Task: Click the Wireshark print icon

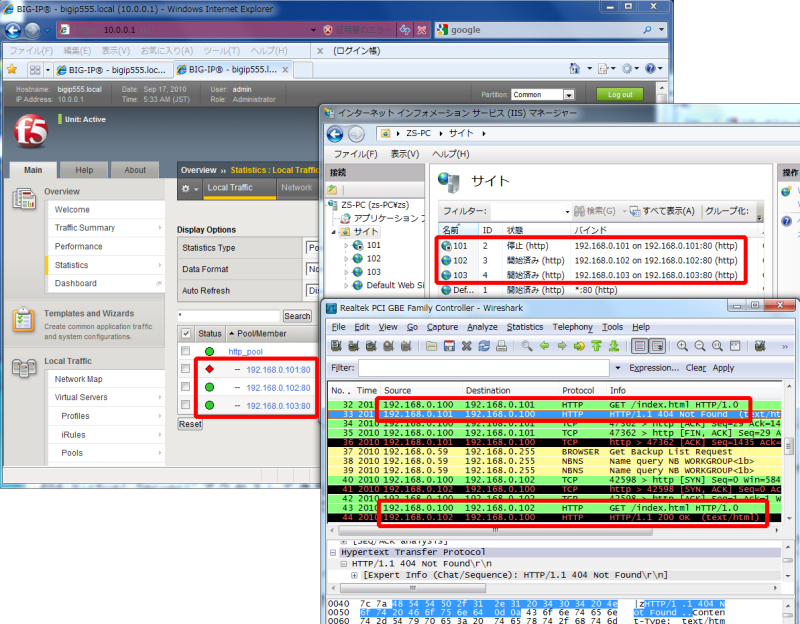Action: 499,346
